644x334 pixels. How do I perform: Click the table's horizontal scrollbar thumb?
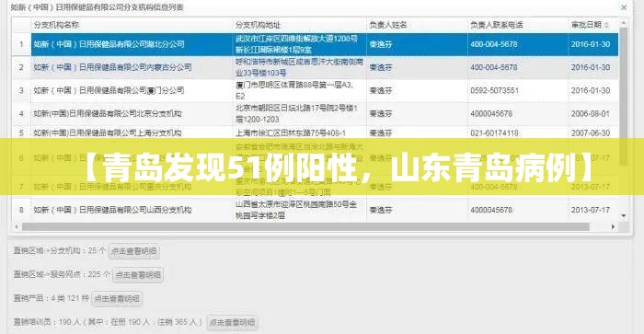pyautogui.click(x=305, y=226)
